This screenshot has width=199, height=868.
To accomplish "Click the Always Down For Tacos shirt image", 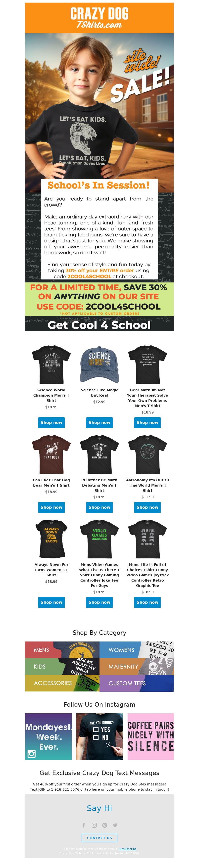I will (51, 539).
